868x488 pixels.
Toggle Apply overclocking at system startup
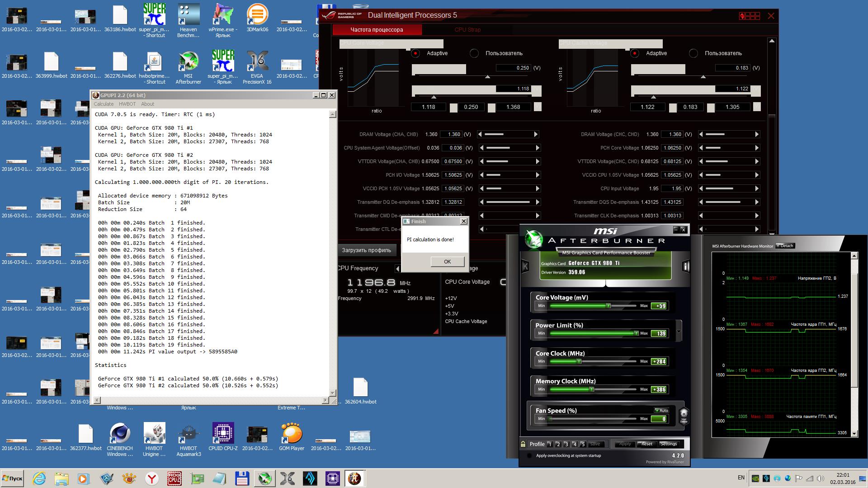[x=529, y=455]
